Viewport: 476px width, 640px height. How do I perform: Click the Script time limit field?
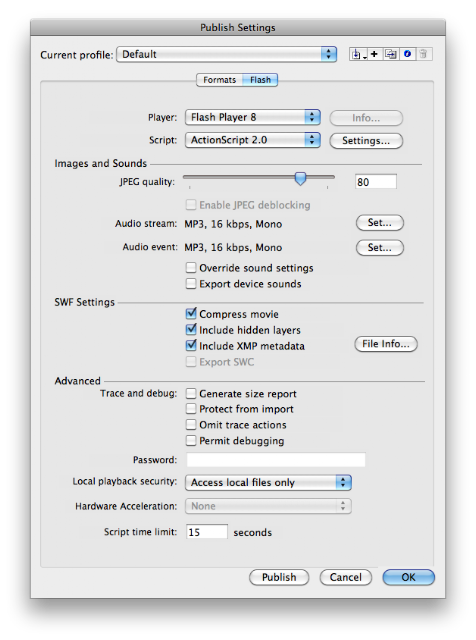[207, 532]
